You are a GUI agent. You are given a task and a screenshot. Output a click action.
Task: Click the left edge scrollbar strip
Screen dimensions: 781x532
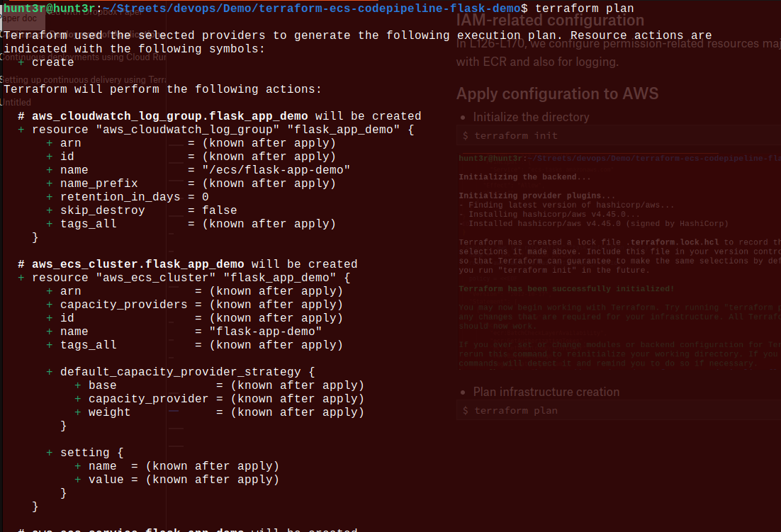pos(2,266)
